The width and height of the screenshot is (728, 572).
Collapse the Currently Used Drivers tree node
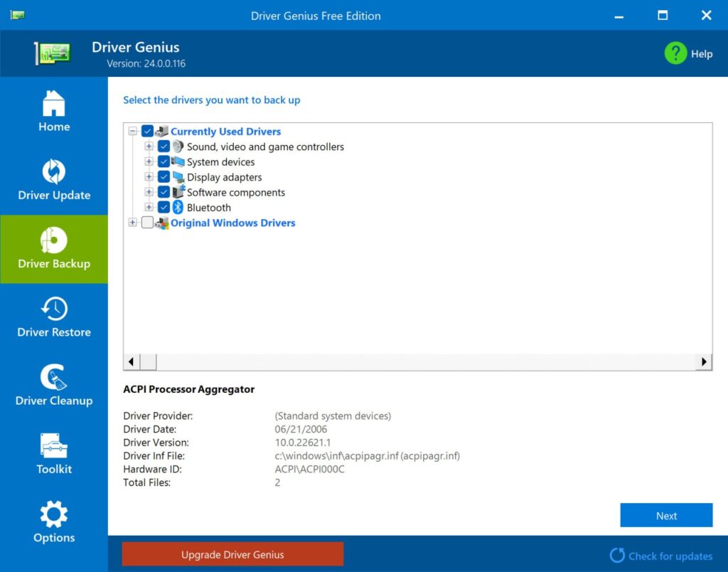(133, 131)
